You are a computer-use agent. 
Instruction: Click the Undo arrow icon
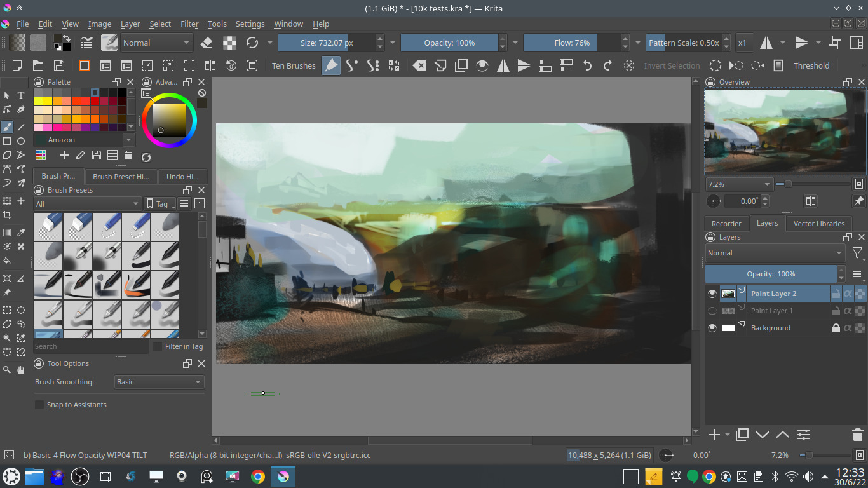pos(587,65)
